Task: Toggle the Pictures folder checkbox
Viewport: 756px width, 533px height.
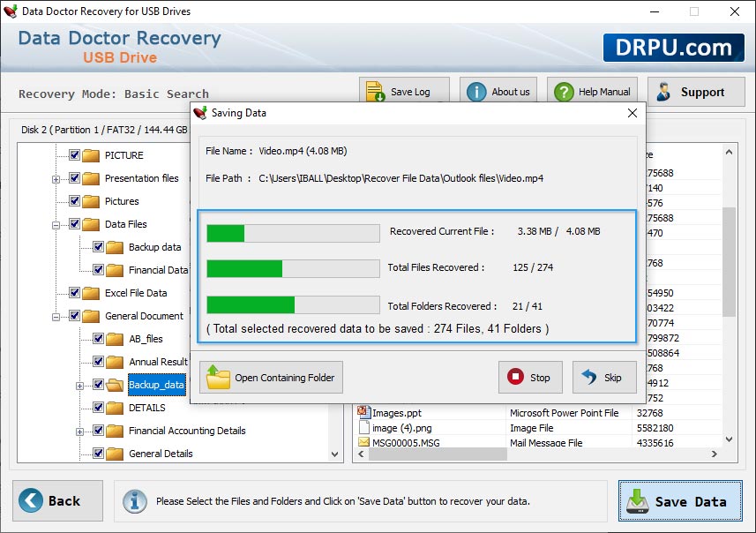Action: click(x=74, y=200)
